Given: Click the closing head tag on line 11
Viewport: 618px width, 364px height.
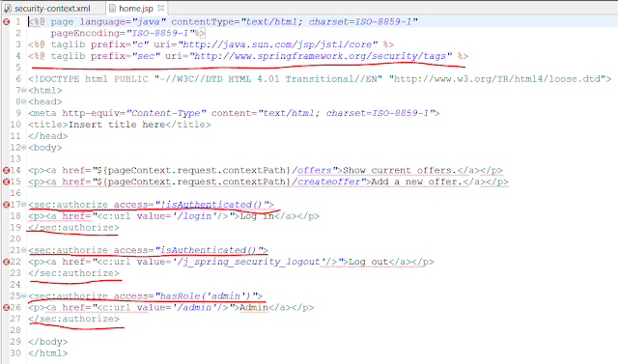Looking at the screenshot, I should coord(47,136).
